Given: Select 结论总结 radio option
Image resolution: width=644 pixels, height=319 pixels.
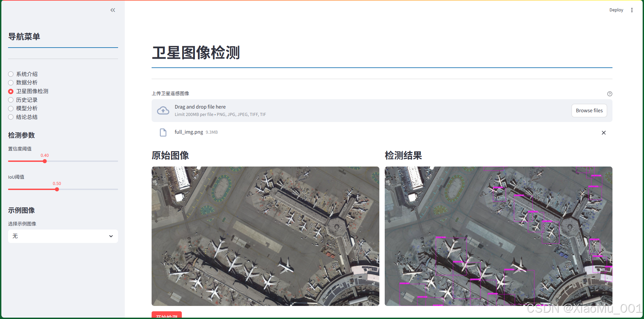Looking at the screenshot, I should [23, 117].
